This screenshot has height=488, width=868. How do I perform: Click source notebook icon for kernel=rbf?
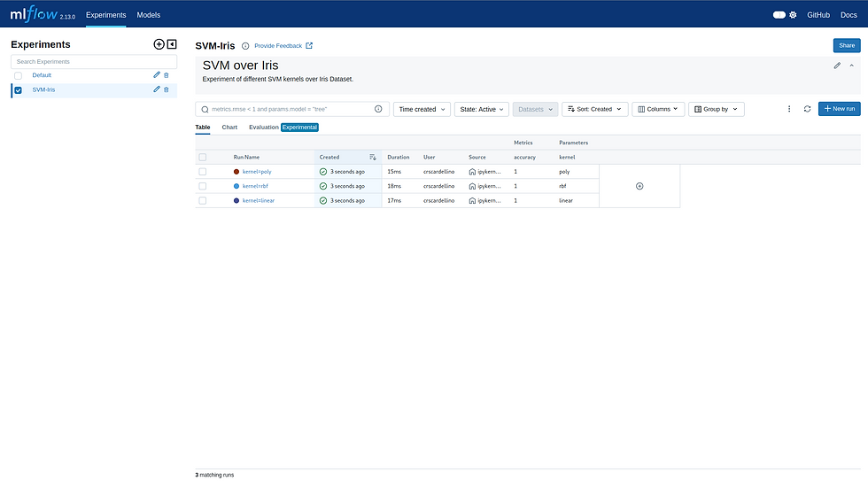pos(472,186)
